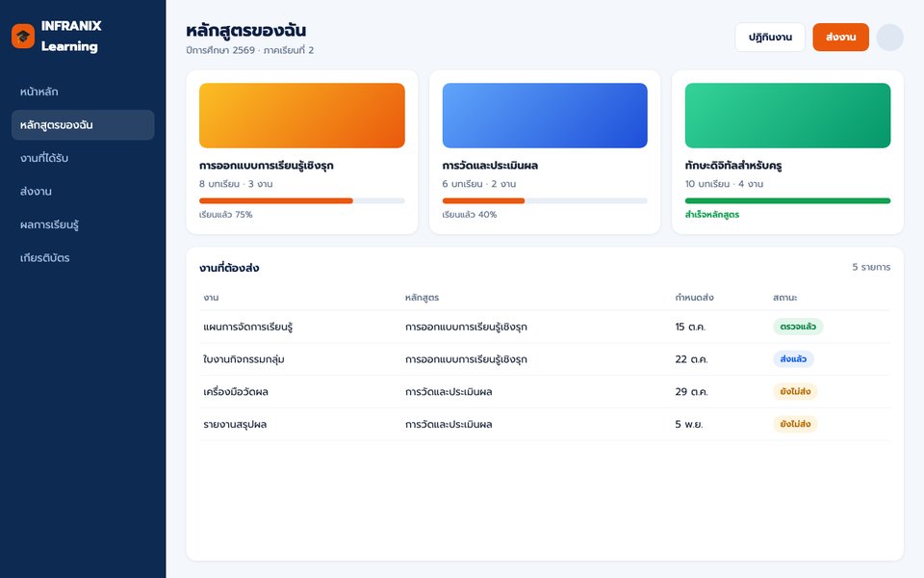Click เรียนแล้ว 40% text
Viewport: 924px width, 578px height.
470,215
